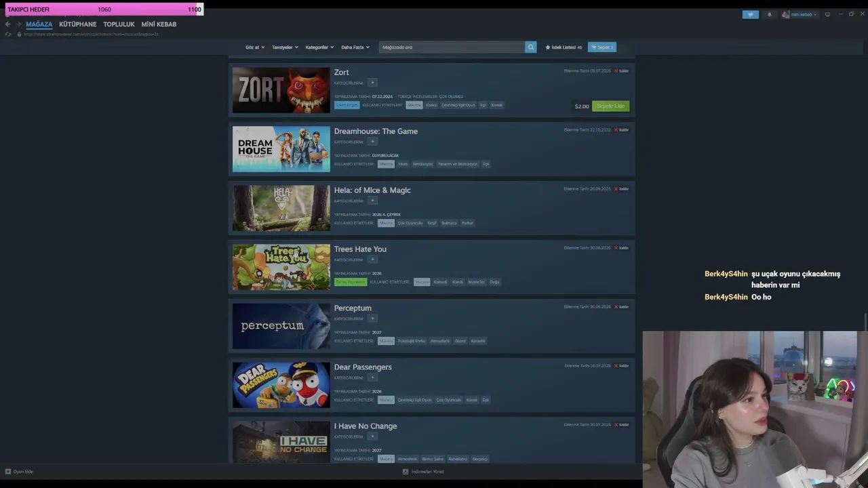Image resolution: width=868 pixels, height=488 pixels.
Task: Remove Hela: of Mice & Magic from wishlist
Action: click(x=621, y=189)
